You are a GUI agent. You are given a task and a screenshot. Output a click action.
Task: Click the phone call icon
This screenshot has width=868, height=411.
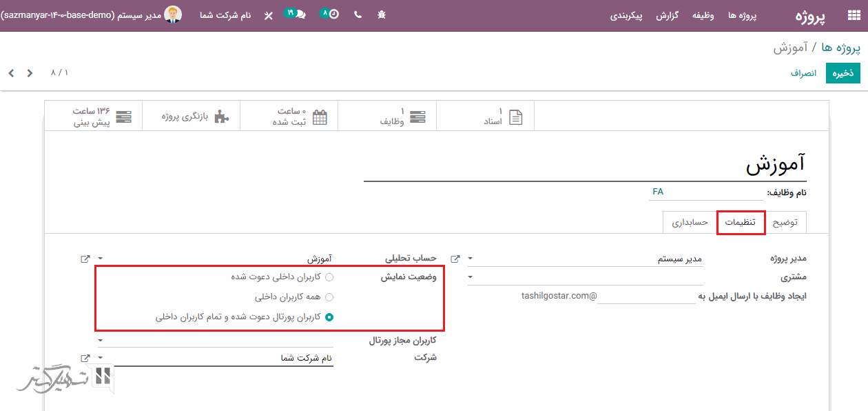(x=358, y=14)
